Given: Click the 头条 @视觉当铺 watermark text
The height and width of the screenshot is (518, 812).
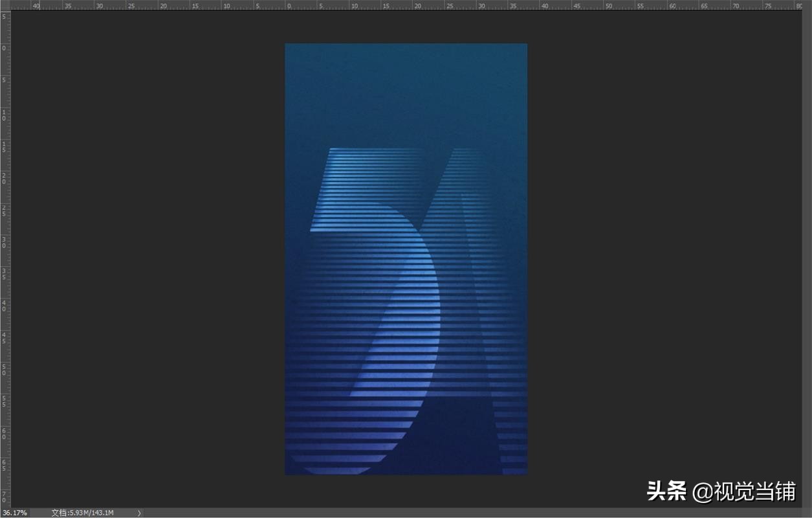Looking at the screenshot, I should pos(721,491).
